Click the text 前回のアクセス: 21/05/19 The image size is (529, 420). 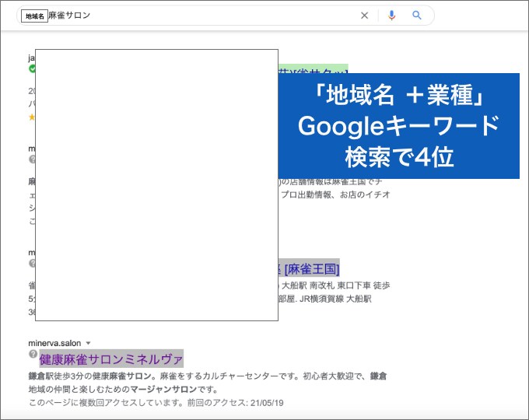236,403
